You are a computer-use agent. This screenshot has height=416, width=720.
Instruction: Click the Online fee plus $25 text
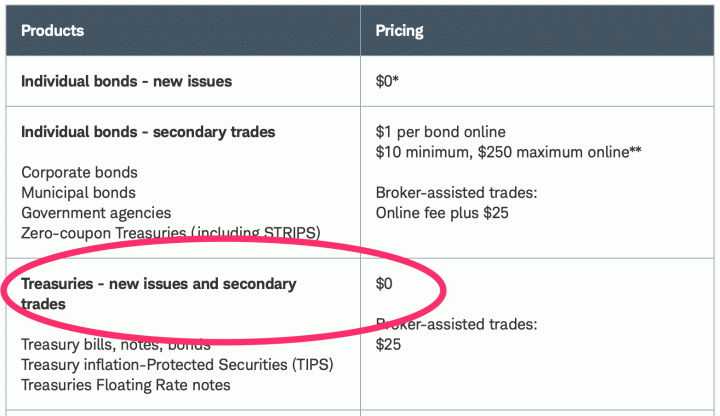pos(443,213)
